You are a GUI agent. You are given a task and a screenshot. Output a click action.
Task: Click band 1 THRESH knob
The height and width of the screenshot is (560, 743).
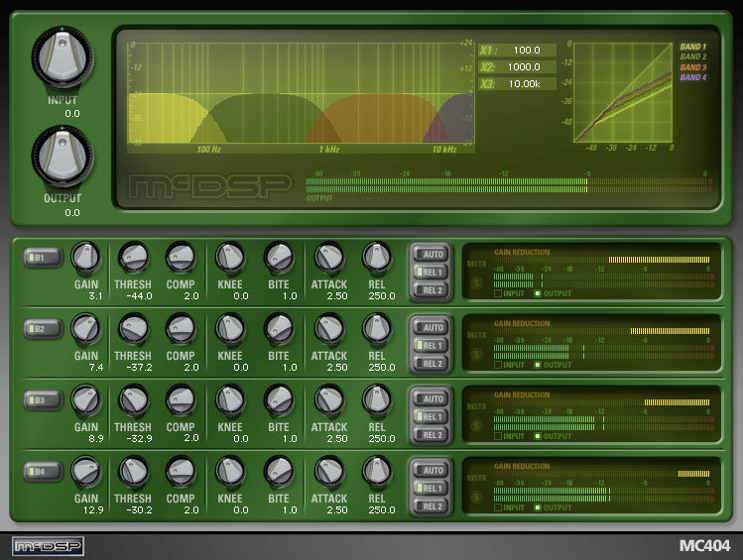133,258
